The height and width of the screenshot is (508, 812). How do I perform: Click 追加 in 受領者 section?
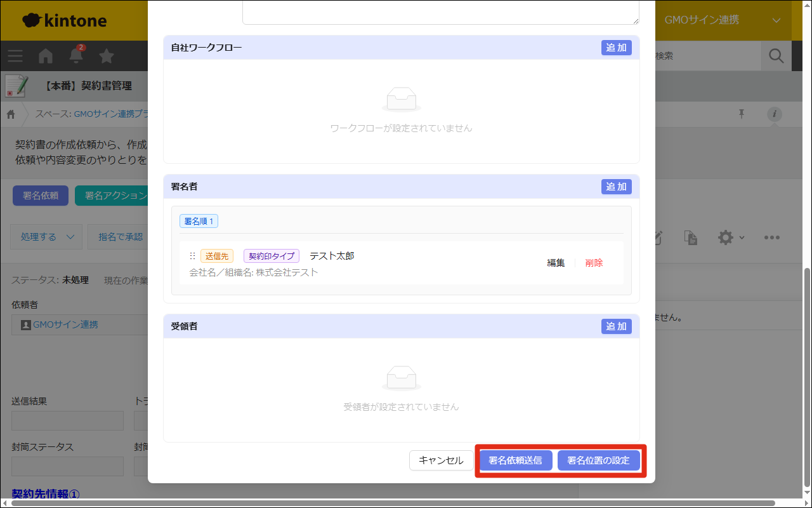point(616,326)
